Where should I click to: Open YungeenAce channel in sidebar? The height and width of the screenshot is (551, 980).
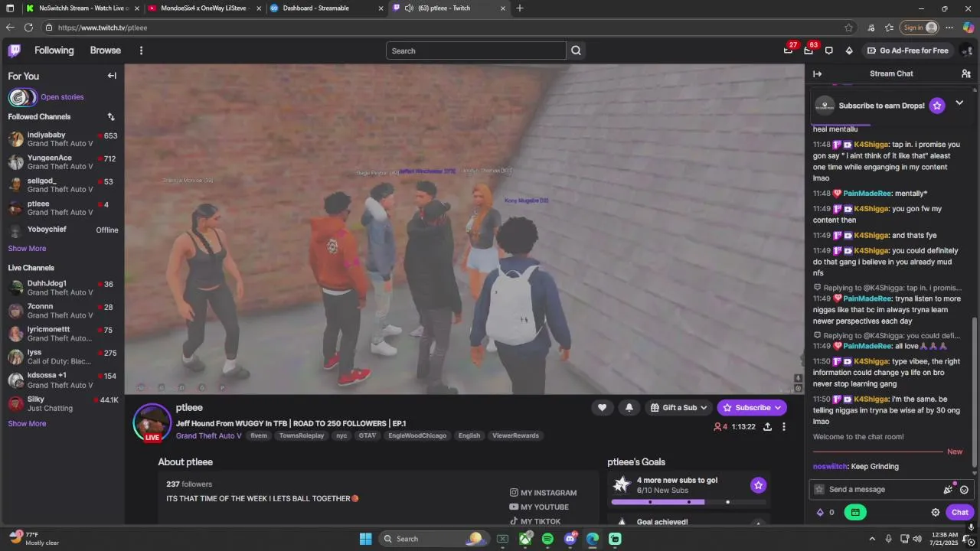[x=62, y=162]
